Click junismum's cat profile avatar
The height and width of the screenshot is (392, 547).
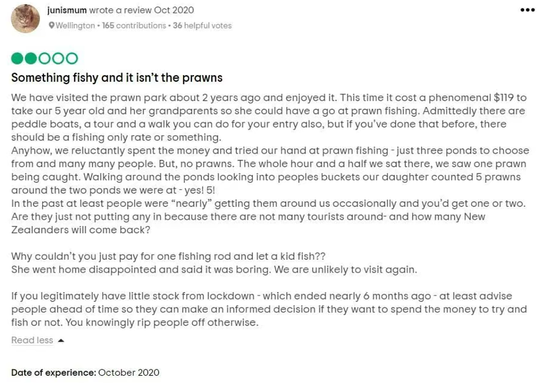click(x=25, y=18)
